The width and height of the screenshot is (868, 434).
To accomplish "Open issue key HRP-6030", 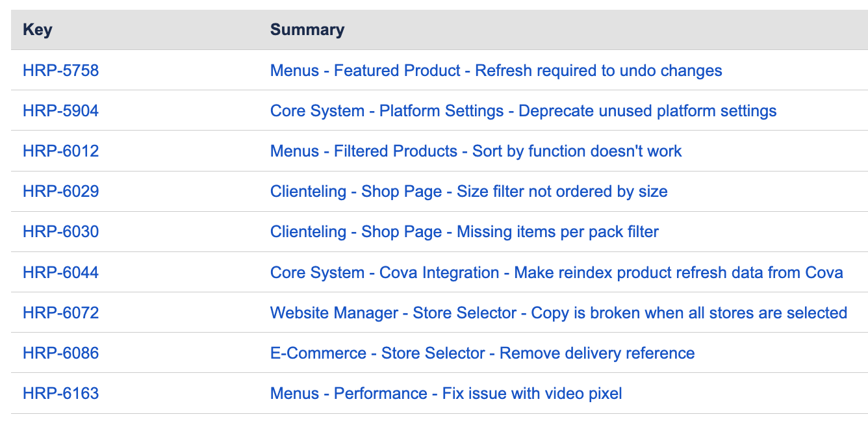I will click(60, 232).
